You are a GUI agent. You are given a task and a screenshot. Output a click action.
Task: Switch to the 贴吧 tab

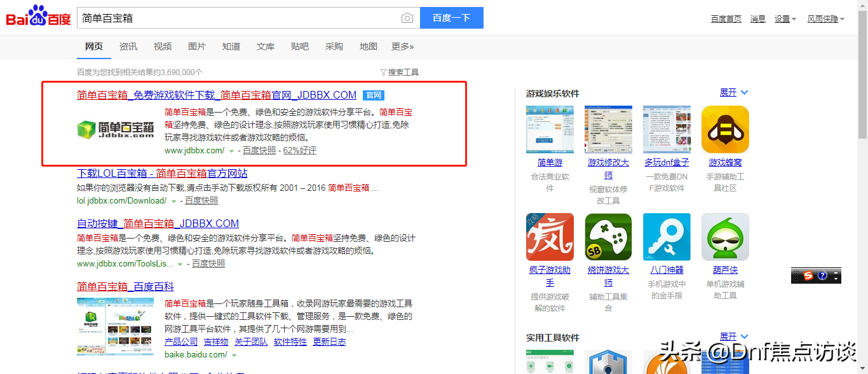pos(300,46)
